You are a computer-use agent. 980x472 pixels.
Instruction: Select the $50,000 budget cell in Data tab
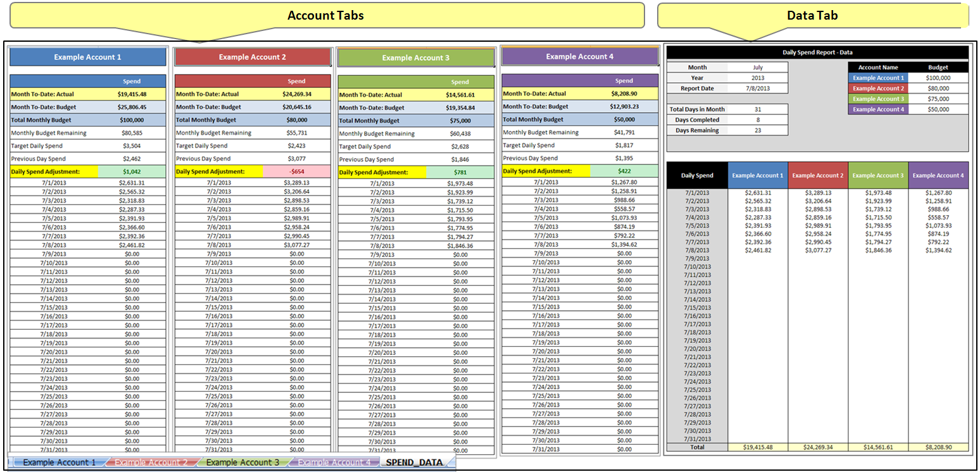point(938,109)
